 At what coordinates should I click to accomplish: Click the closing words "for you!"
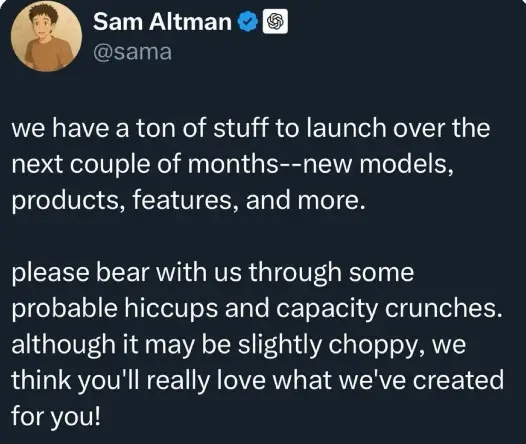coord(56,417)
